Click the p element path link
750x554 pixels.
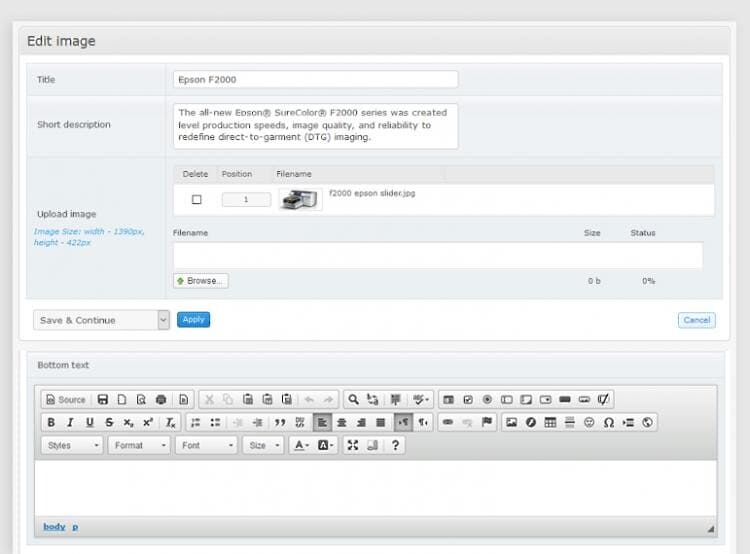pyautogui.click(x=75, y=527)
